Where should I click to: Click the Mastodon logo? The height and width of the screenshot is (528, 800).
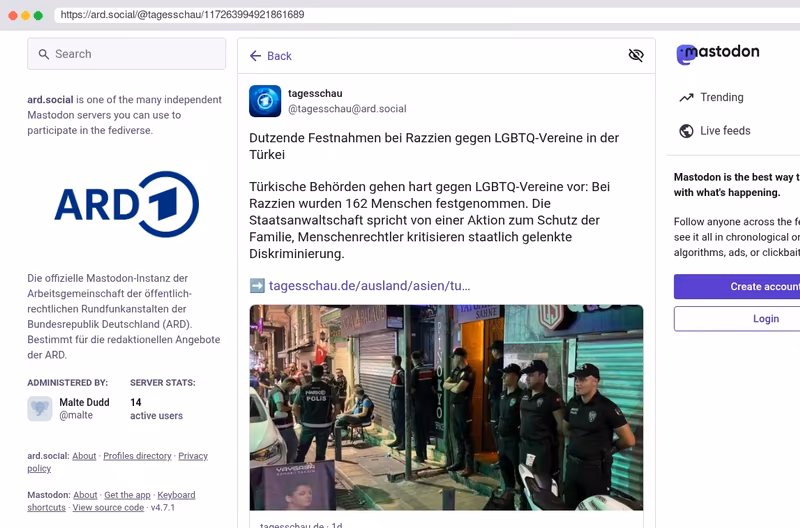[718, 54]
